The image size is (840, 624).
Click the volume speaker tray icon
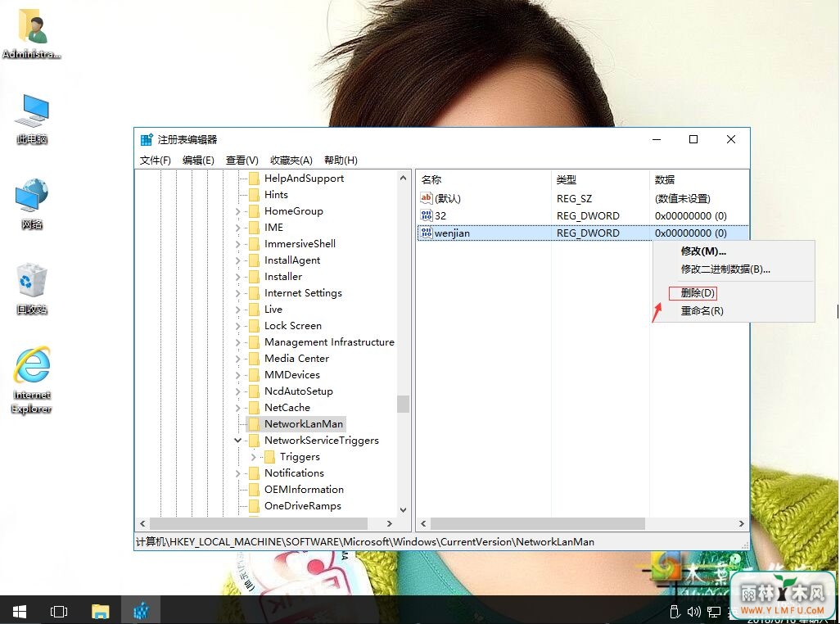(x=693, y=611)
